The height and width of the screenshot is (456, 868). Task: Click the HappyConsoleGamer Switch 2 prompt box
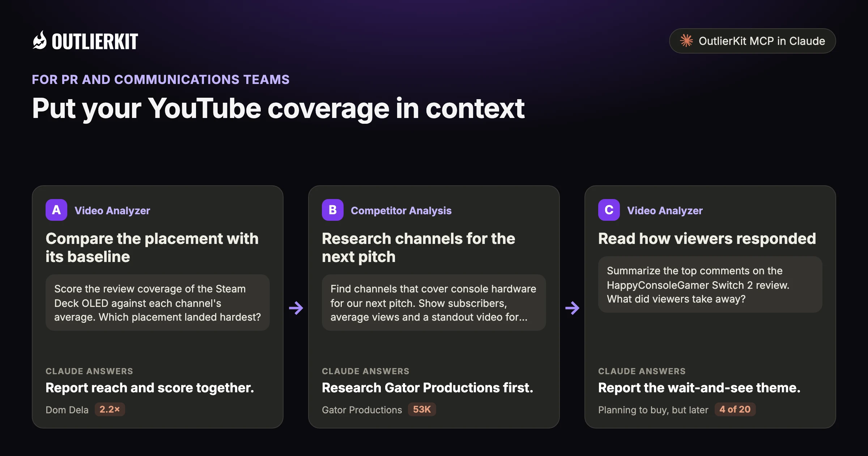click(710, 284)
